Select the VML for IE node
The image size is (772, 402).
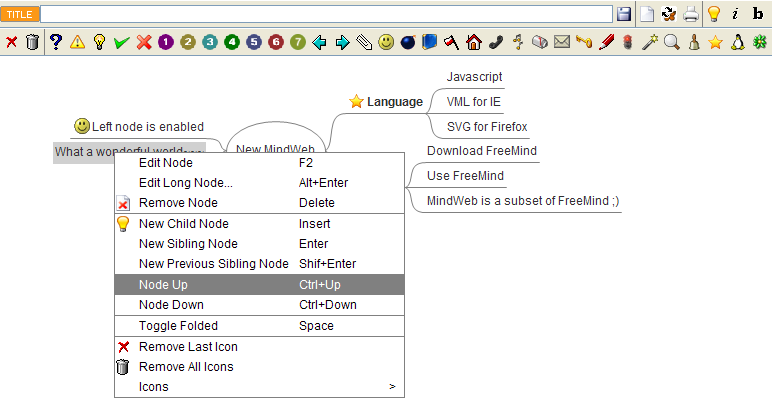point(473,101)
